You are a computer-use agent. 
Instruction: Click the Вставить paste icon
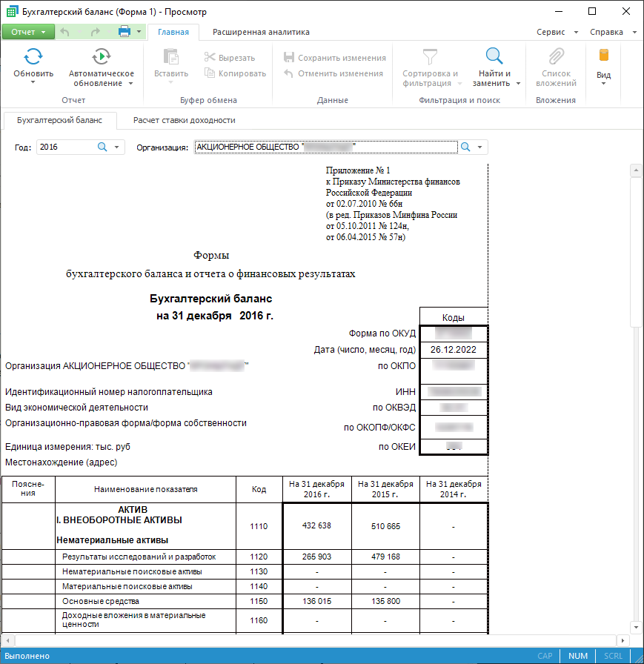[x=171, y=57]
